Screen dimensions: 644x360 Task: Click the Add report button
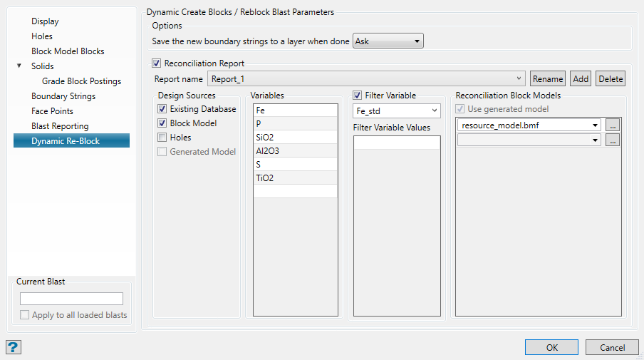581,79
